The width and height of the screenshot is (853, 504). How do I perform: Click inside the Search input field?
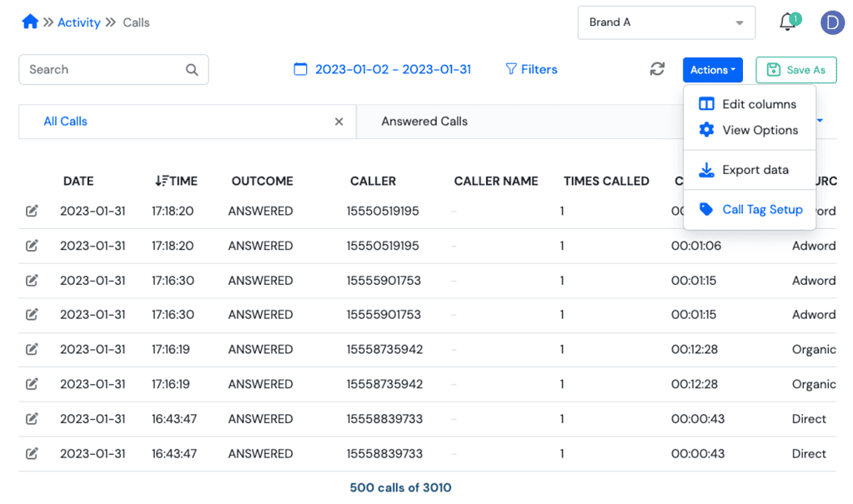(x=100, y=69)
